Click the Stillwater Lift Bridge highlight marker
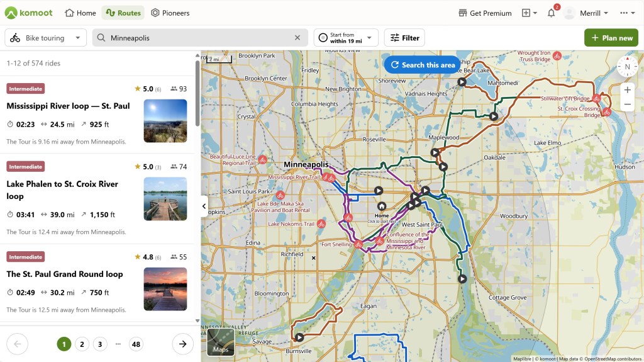The height and width of the screenshot is (362, 644). pos(596,98)
